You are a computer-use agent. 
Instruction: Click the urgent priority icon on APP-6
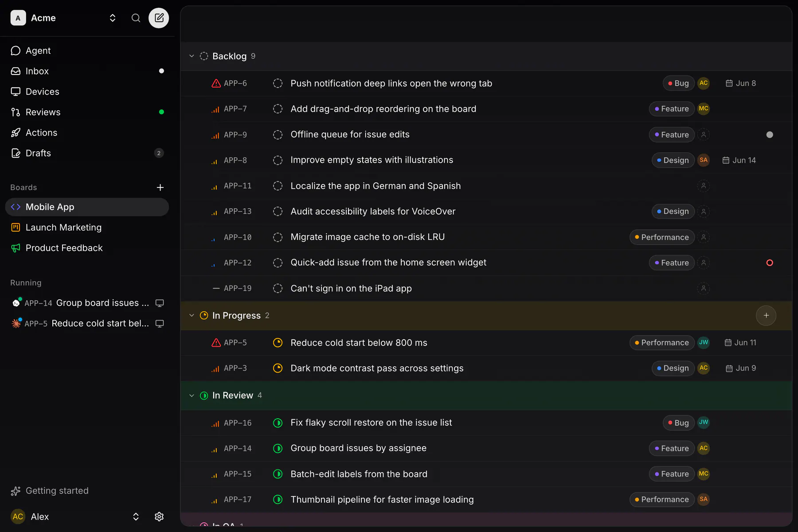(216, 83)
